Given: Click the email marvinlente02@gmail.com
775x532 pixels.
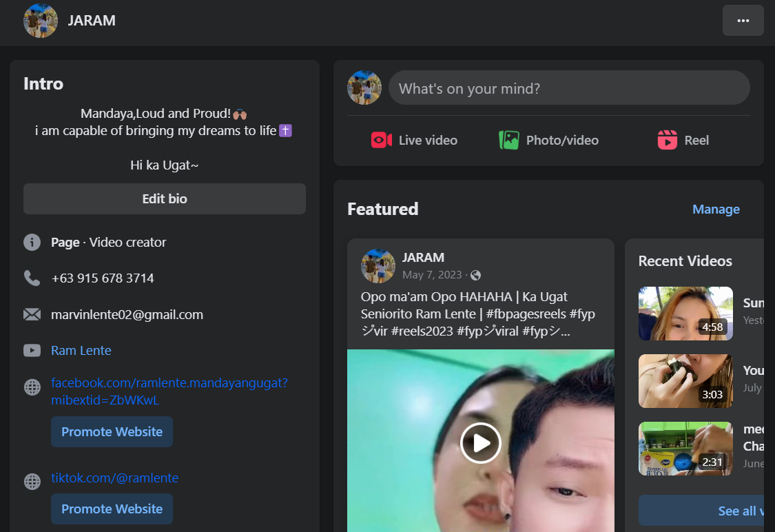Looking at the screenshot, I should tap(127, 314).
